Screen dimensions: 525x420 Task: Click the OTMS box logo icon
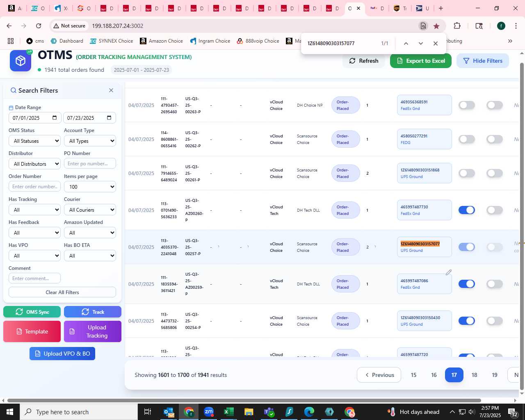pyautogui.click(x=21, y=61)
